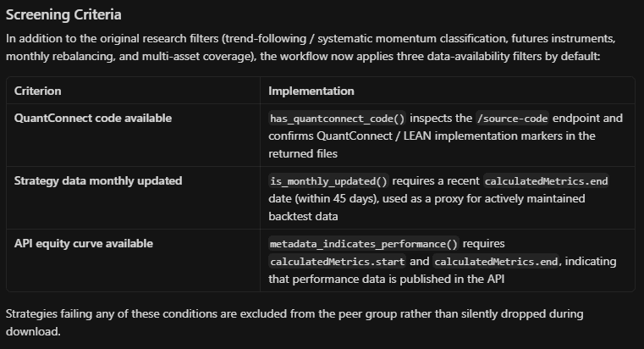This screenshot has height=349, width=644.
Task: Click the Criterion column header
Action: click(x=38, y=91)
